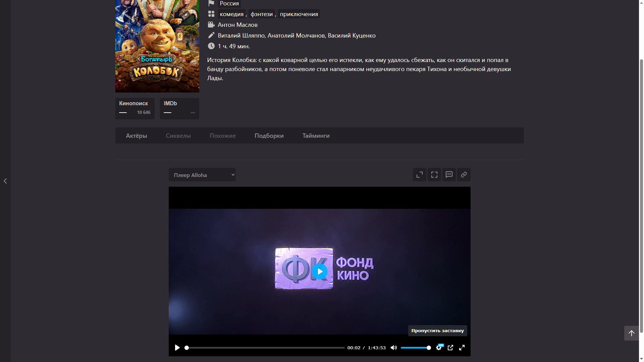Start video with the center blue play button
644x362 pixels.
click(x=320, y=271)
